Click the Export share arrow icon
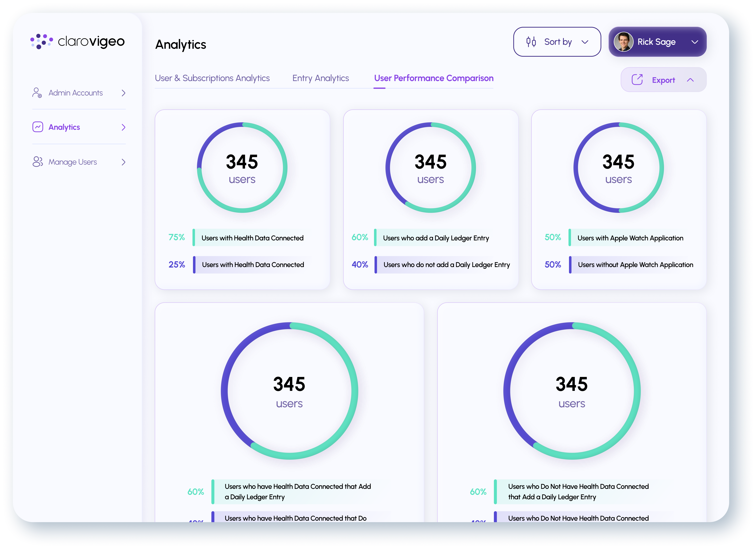756x549 pixels. tap(637, 80)
